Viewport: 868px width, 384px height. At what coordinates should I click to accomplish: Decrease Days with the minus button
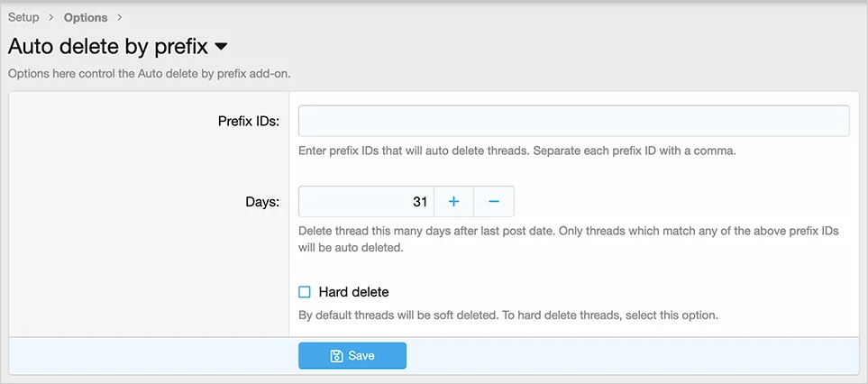click(494, 202)
